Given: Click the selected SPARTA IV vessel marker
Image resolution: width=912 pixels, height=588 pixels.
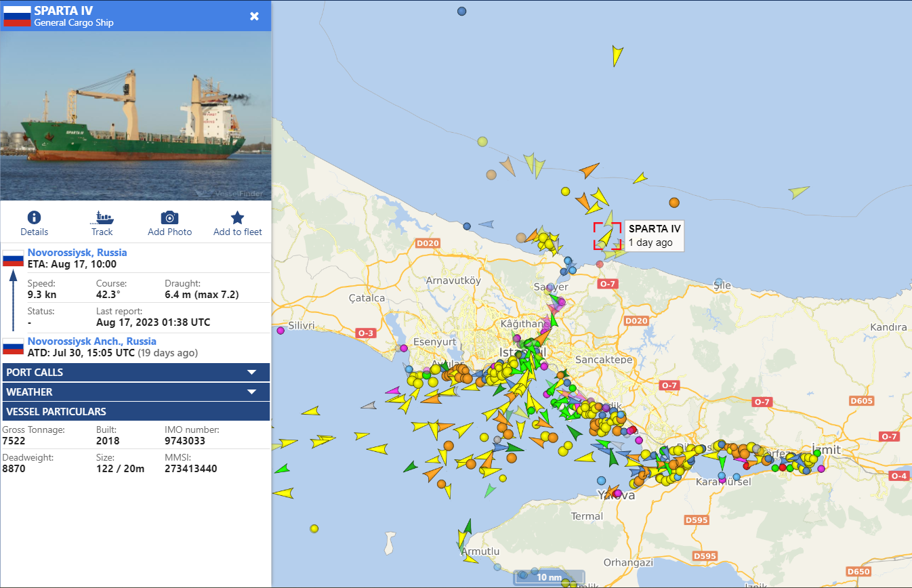Looking at the screenshot, I should coord(608,236).
